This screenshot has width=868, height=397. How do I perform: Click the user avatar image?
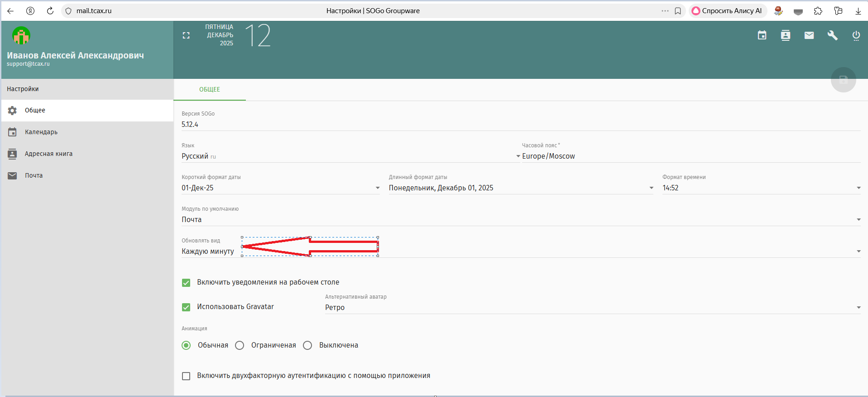point(21,35)
